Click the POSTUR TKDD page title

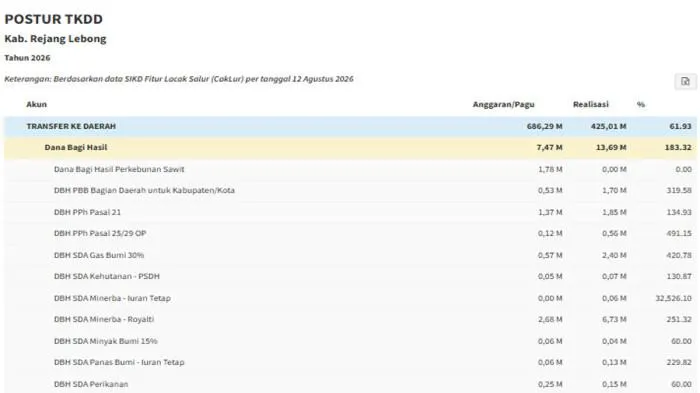pos(54,19)
